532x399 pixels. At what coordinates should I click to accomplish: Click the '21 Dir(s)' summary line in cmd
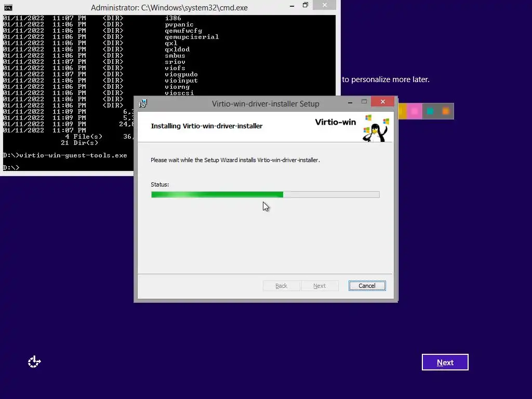[x=79, y=143]
